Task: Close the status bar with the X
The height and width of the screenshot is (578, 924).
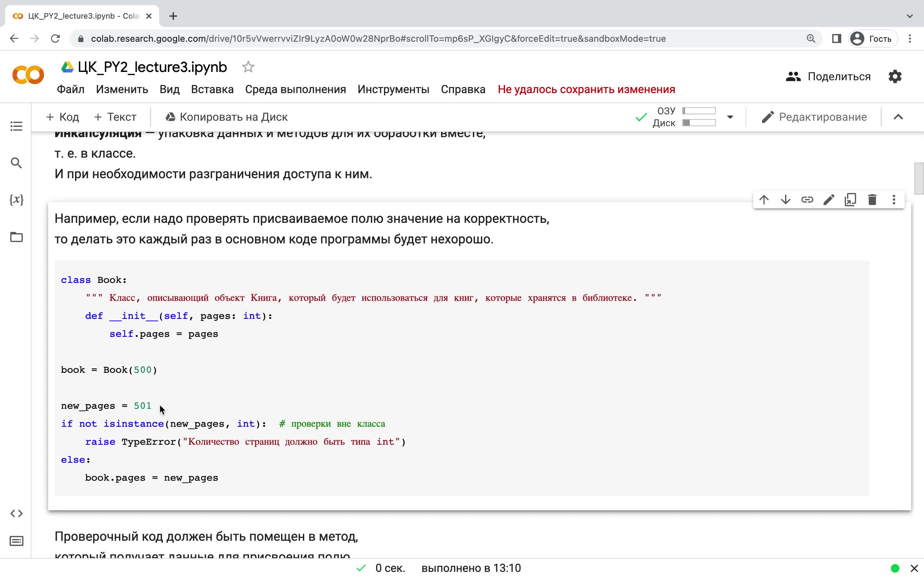Action: point(914,568)
